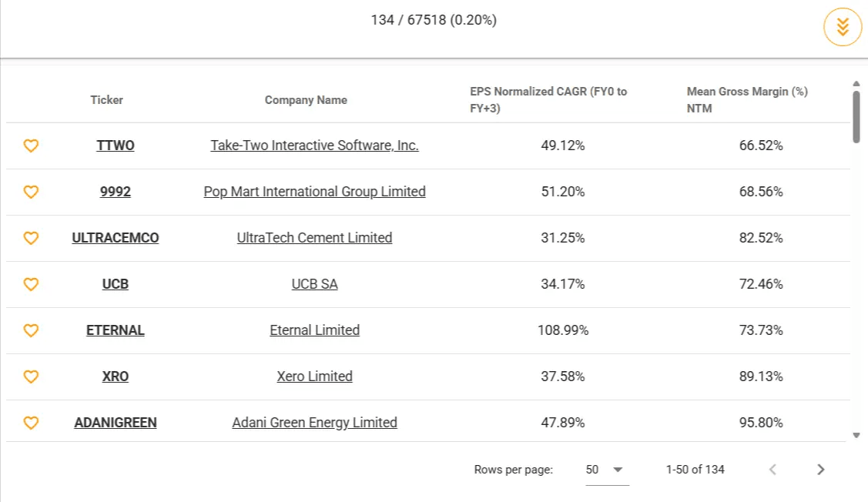This screenshot has height=502, width=868.
Task: Sort by Mean Gross Margin column header
Action: (746, 99)
